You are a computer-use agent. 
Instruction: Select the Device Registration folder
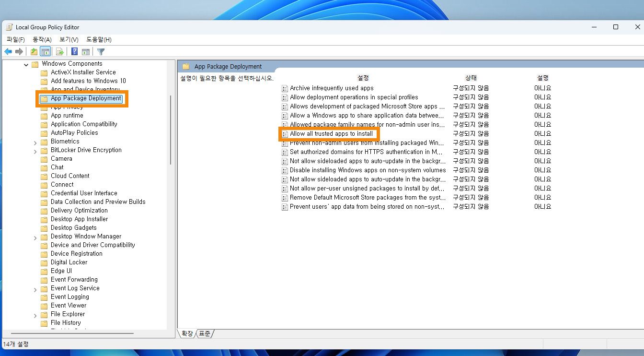[x=77, y=254]
